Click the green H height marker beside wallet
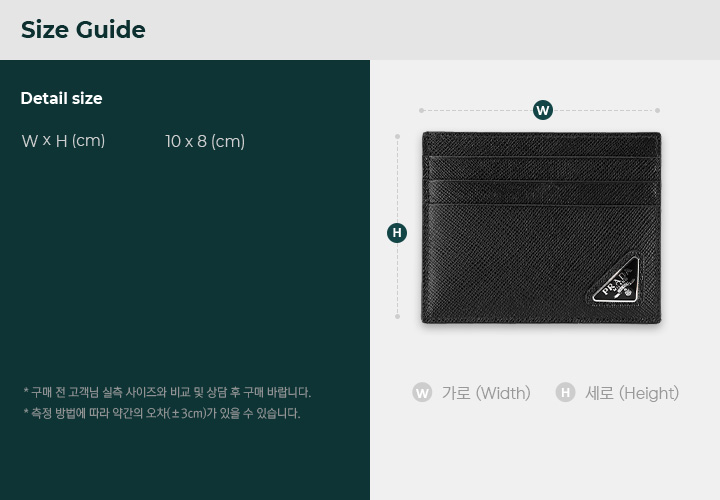This screenshot has width=720, height=500. [397, 233]
